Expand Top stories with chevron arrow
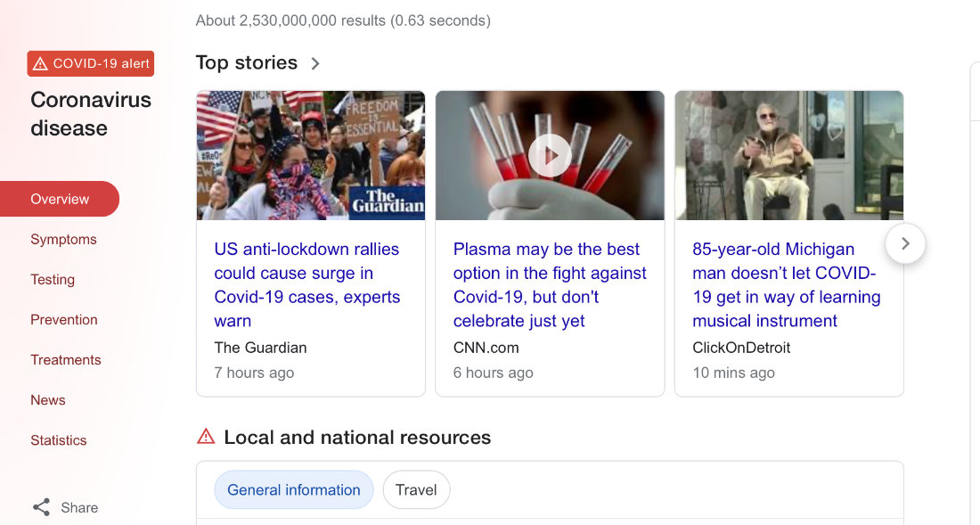The width and height of the screenshot is (980, 525). [x=315, y=64]
